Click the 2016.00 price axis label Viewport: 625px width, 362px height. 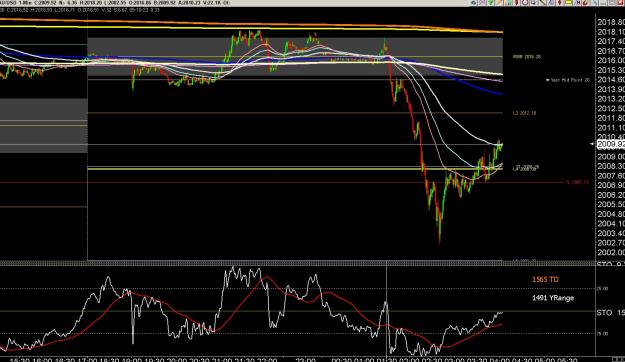click(x=611, y=61)
